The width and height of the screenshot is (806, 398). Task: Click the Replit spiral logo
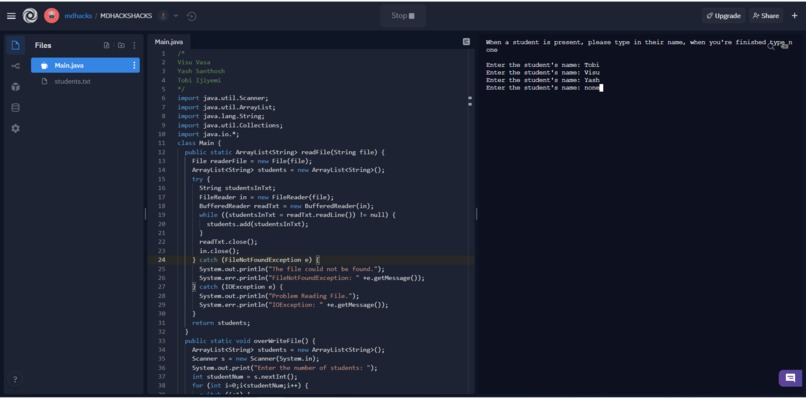coord(30,16)
